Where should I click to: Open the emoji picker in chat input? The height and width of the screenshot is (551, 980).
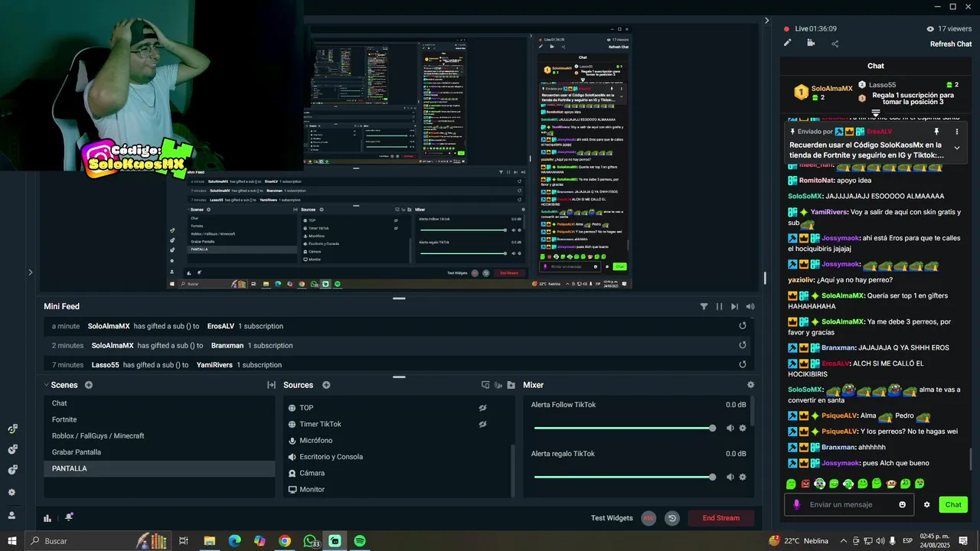[903, 504]
